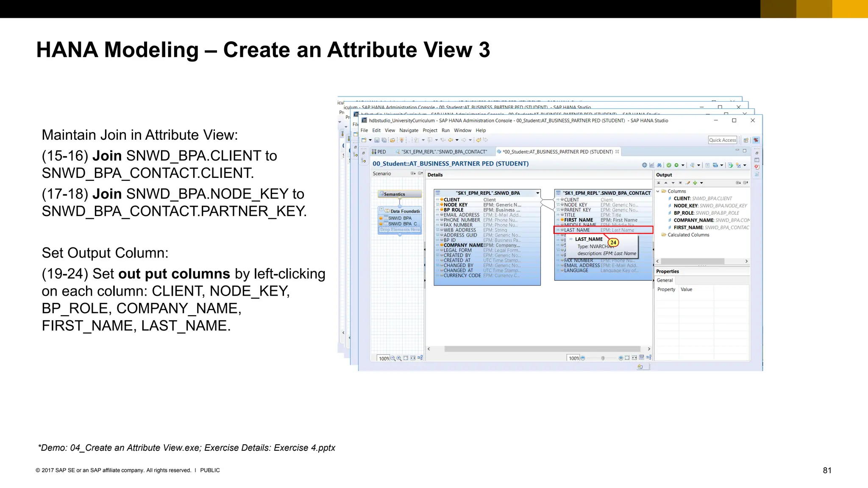
Task: Close the AT_BUSINESS_PARTNER PED (STUDENT) tab
Action: coord(617,152)
